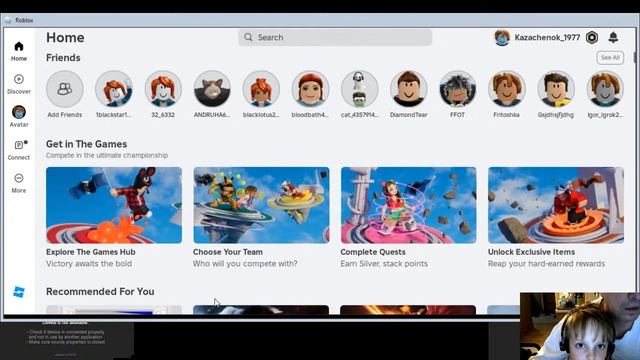
Task: Click the Choose Your Team title
Action: [228, 252]
